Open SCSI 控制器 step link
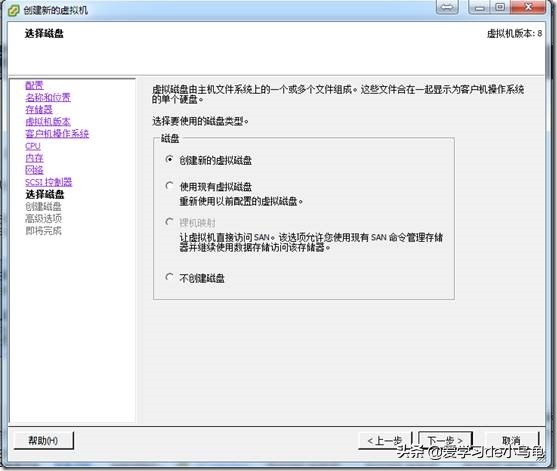This screenshot has height=471, width=557. tap(49, 182)
